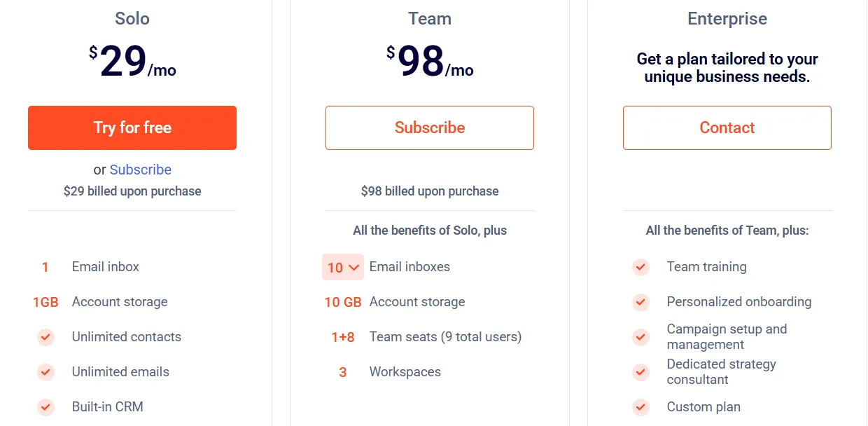The width and height of the screenshot is (868, 426).
Task: Click checkmark beside Campaign setup and management
Action: pyautogui.click(x=640, y=337)
